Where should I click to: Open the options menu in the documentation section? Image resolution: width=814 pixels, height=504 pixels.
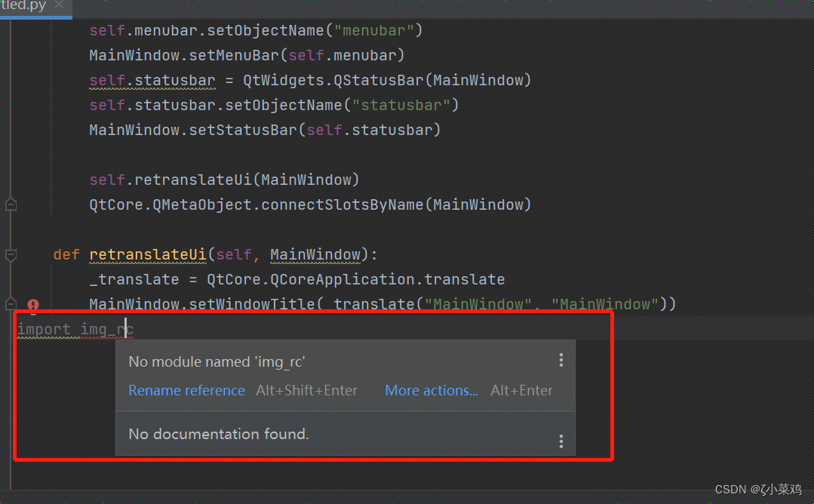561,441
